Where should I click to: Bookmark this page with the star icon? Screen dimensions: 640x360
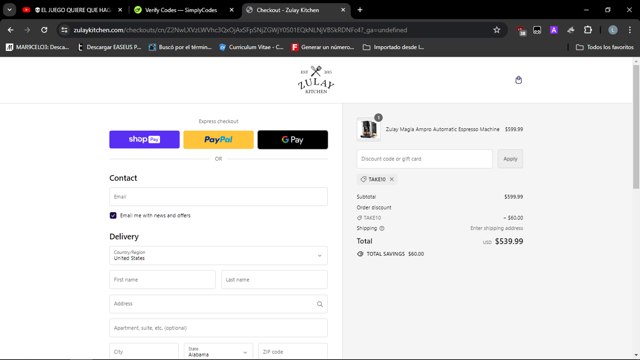[496, 30]
